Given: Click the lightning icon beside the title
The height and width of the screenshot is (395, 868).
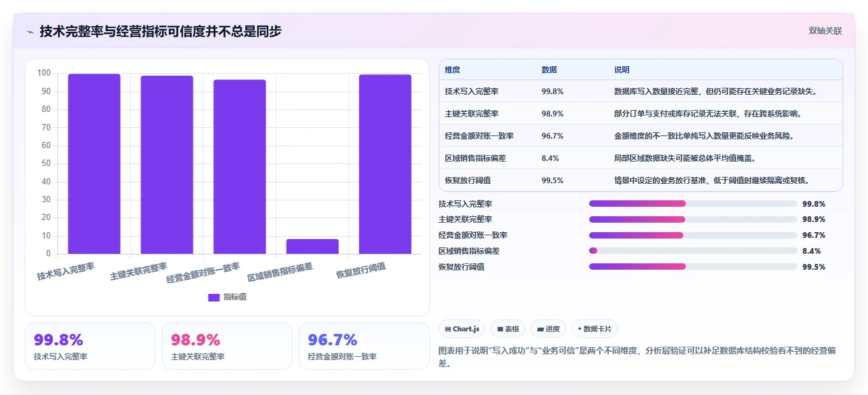Looking at the screenshot, I should coord(30,31).
